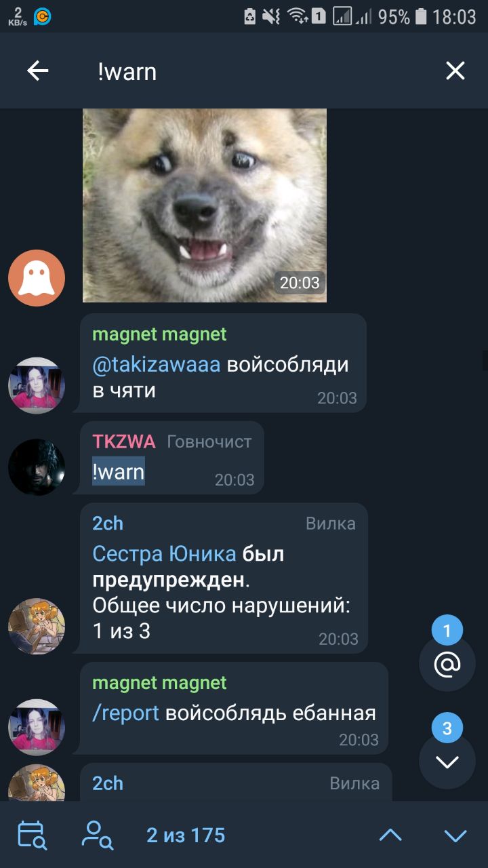Open the ghost avatar profile
Screen dimensions: 488x868
pos(37,278)
